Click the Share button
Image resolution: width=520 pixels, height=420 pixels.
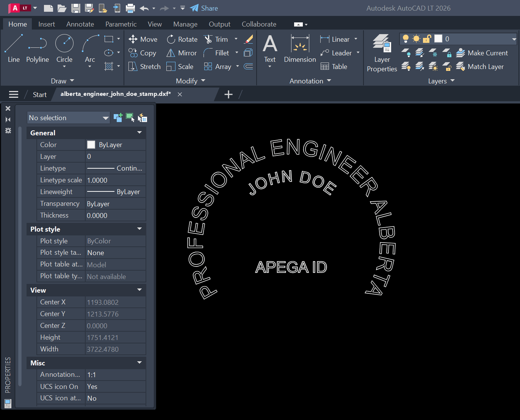(x=204, y=8)
